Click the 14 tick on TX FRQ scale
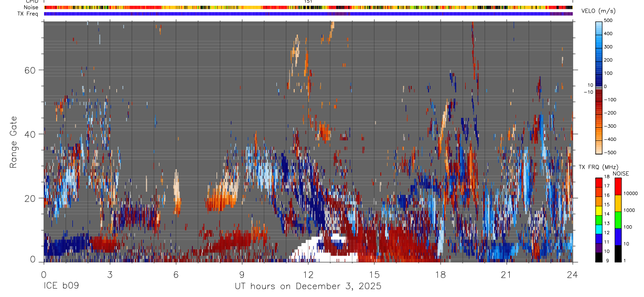 click(607, 214)
